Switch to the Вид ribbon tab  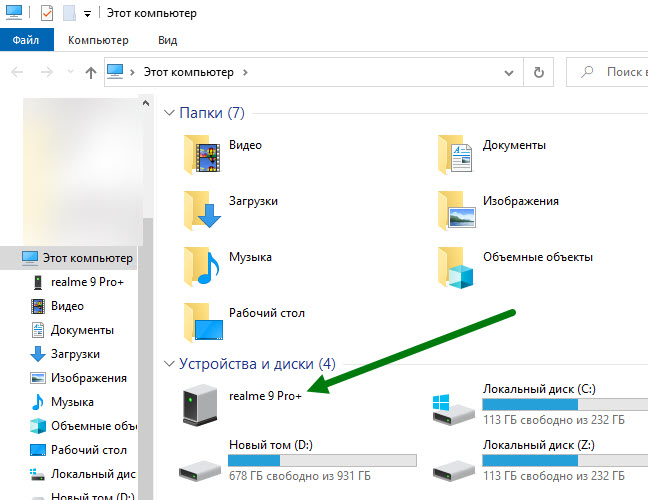point(167,40)
